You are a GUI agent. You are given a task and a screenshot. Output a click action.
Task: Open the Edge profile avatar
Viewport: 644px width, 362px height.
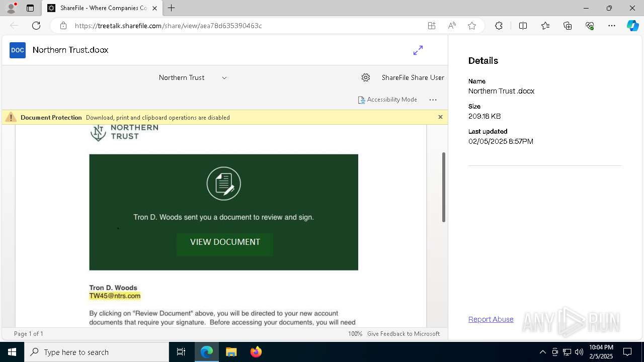[11, 8]
